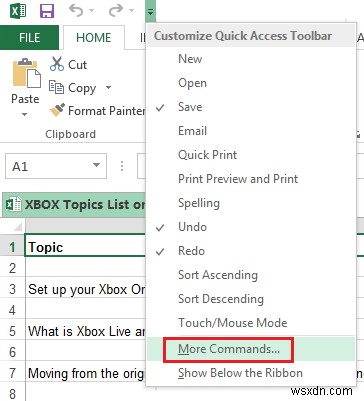Screen dimensions: 364x401
Task: Enable the Sort Ascending option
Action: 251,275
